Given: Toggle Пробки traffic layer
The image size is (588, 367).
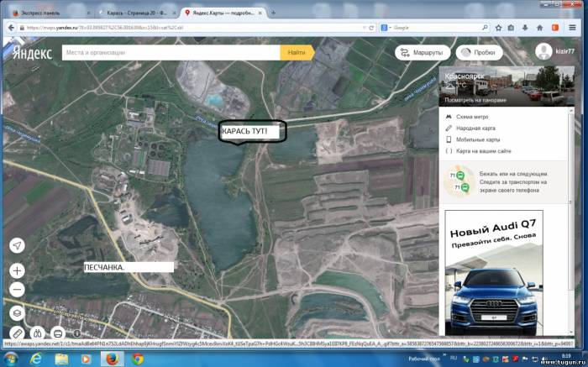Looking at the screenshot, I should [480, 52].
